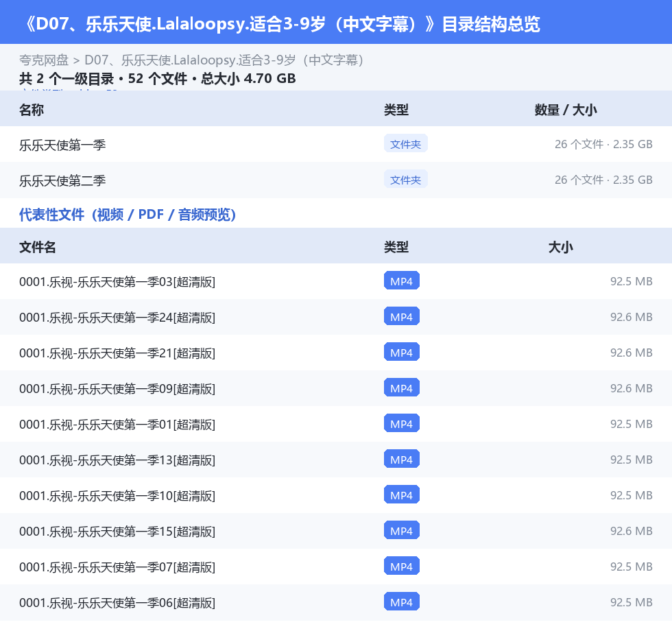Click size 92.6 MB of episode 21
The image size is (672, 642).
pos(632,353)
